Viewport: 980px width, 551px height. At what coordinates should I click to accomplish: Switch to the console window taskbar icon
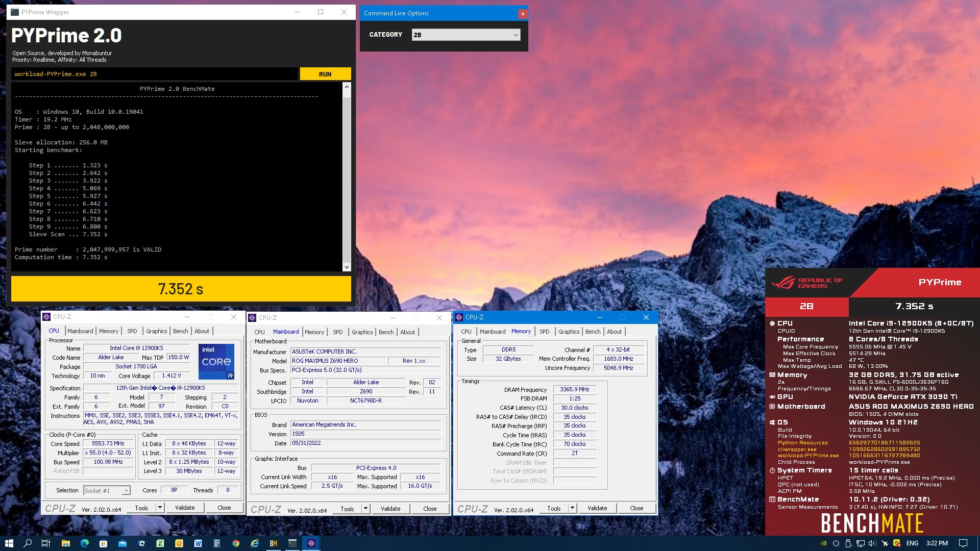292,543
